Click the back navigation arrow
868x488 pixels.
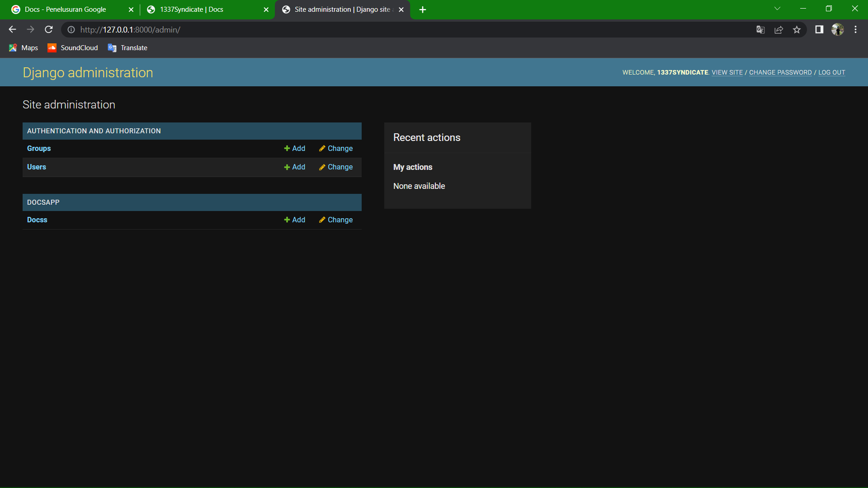12,30
